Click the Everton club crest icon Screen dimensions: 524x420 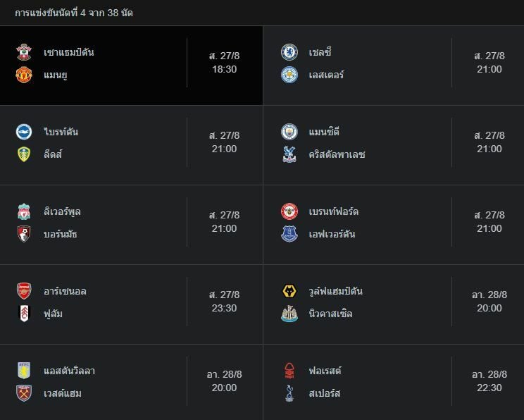tap(289, 234)
